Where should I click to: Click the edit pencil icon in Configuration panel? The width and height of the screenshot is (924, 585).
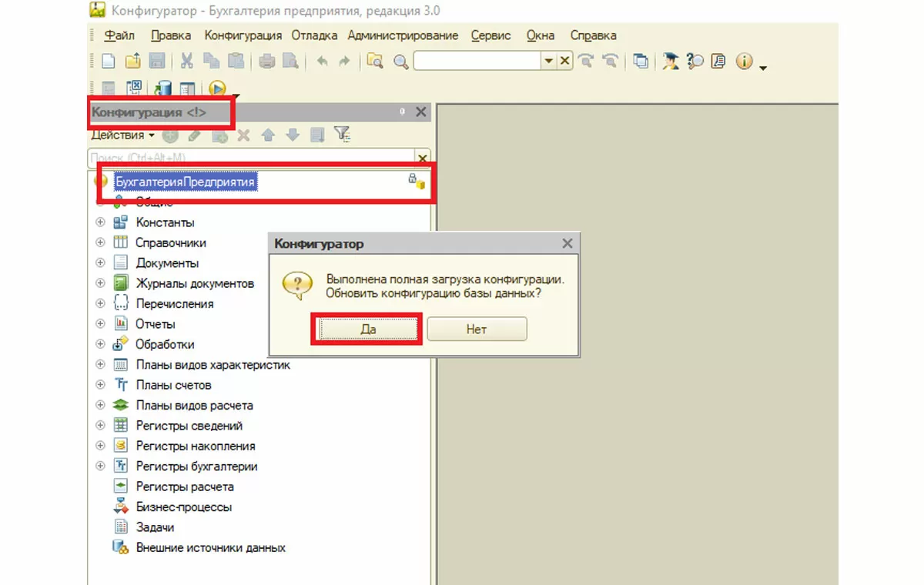(194, 135)
